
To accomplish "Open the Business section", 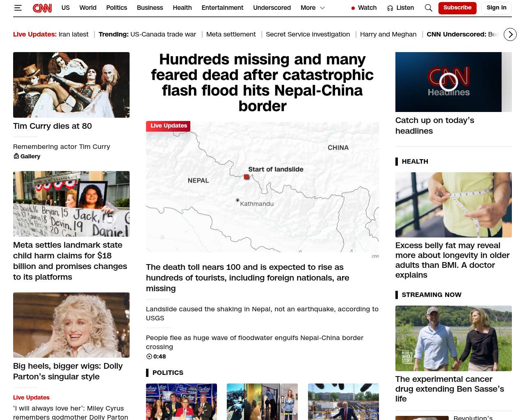I will click(150, 8).
